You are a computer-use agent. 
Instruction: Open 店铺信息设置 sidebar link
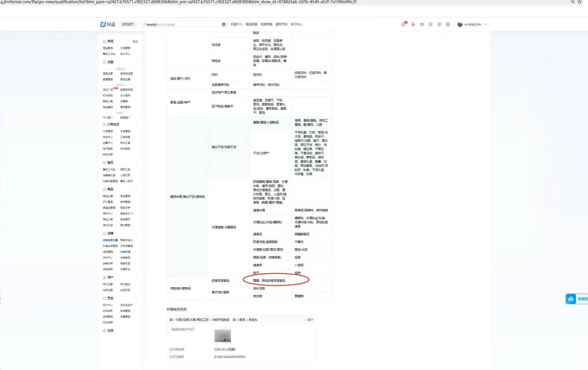pyautogui.click(x=110, y=240)
